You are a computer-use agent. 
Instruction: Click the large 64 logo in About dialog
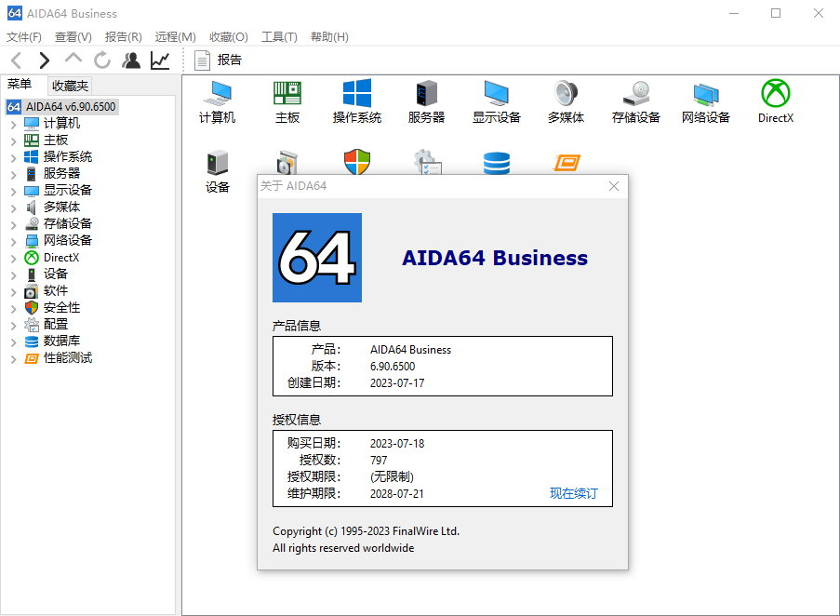(317, 258)
